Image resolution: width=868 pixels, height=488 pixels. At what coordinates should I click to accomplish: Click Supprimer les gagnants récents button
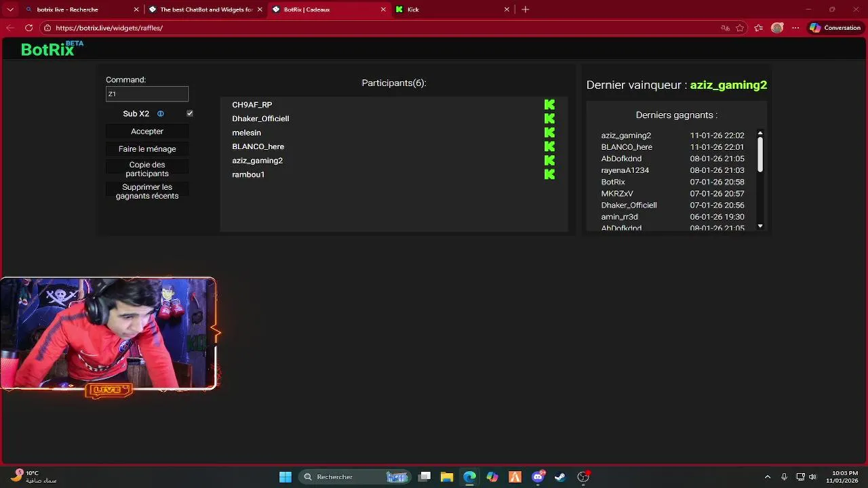point(147,192)
